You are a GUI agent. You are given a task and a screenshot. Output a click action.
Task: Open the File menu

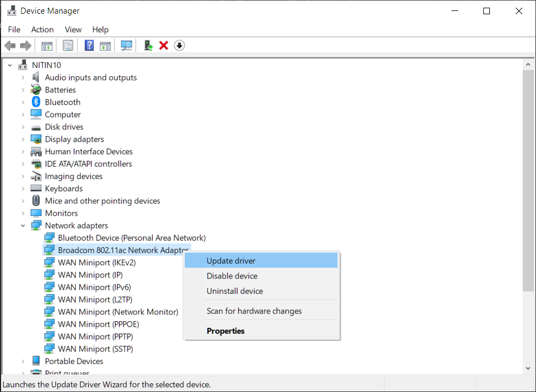coord(14,30)
